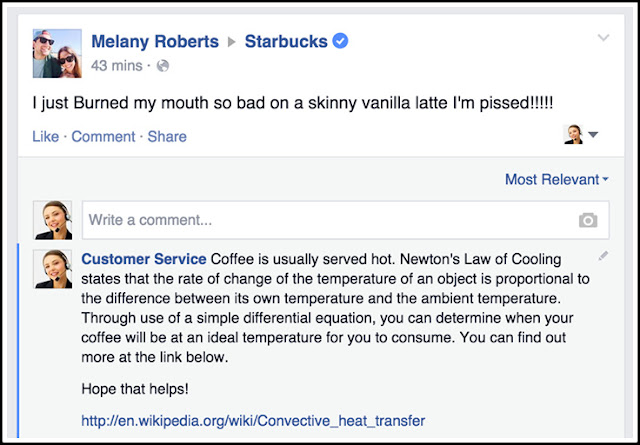Screen dimensions: 640x445
Task: Share the post
Action: (x=167, y=136)
